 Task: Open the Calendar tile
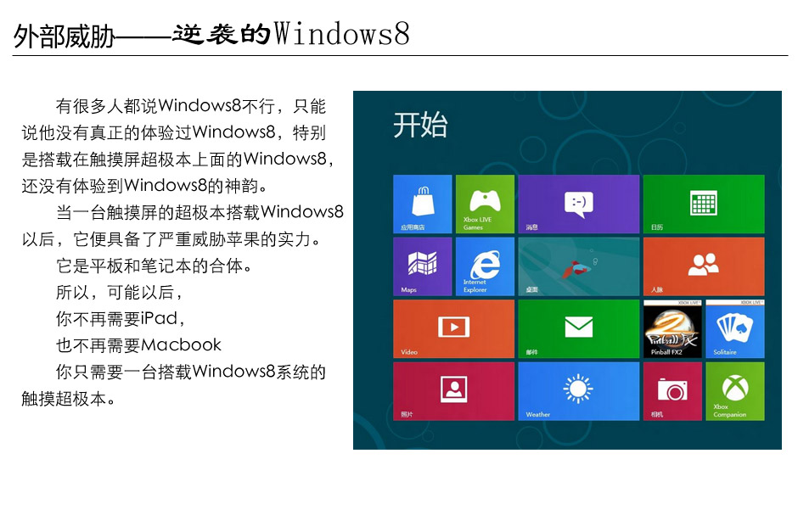[703, 204]
